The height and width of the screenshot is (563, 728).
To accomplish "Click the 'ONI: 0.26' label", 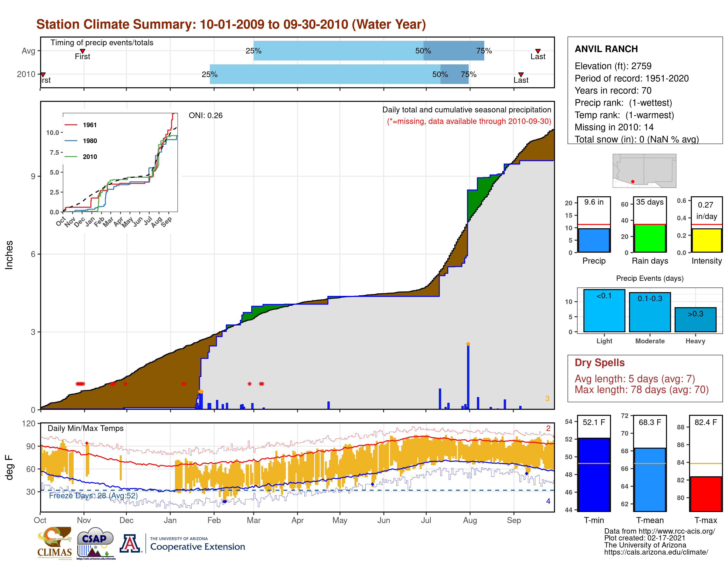I will 205,115.
